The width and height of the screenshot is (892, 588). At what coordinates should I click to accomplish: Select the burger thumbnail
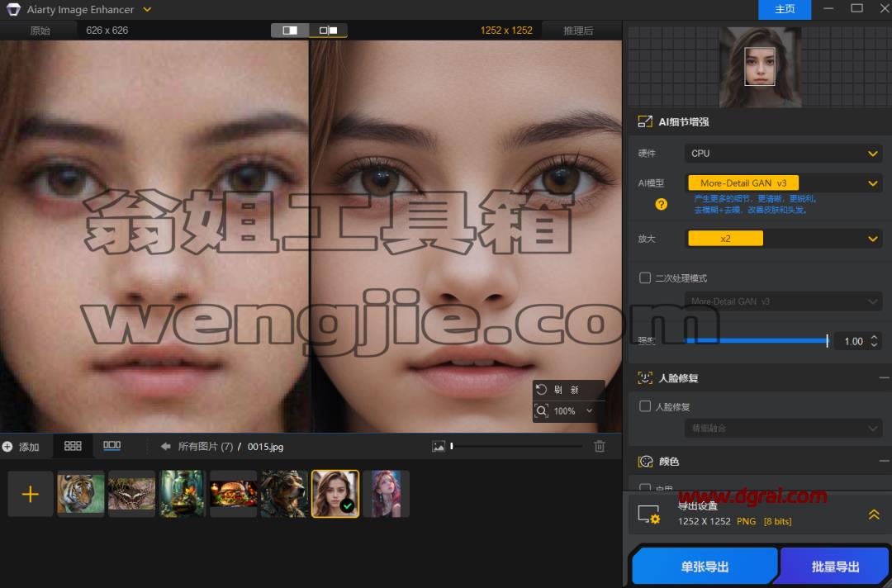pyautogui.click(x=233, y=494)
